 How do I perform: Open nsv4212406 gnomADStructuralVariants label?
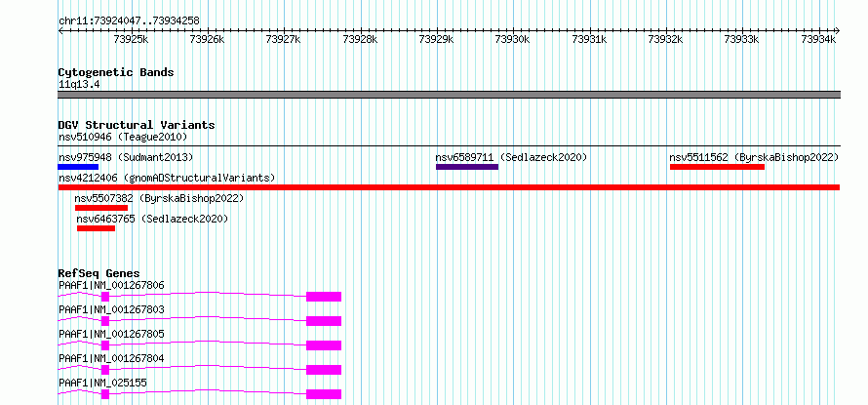click(x=167, y=178)
